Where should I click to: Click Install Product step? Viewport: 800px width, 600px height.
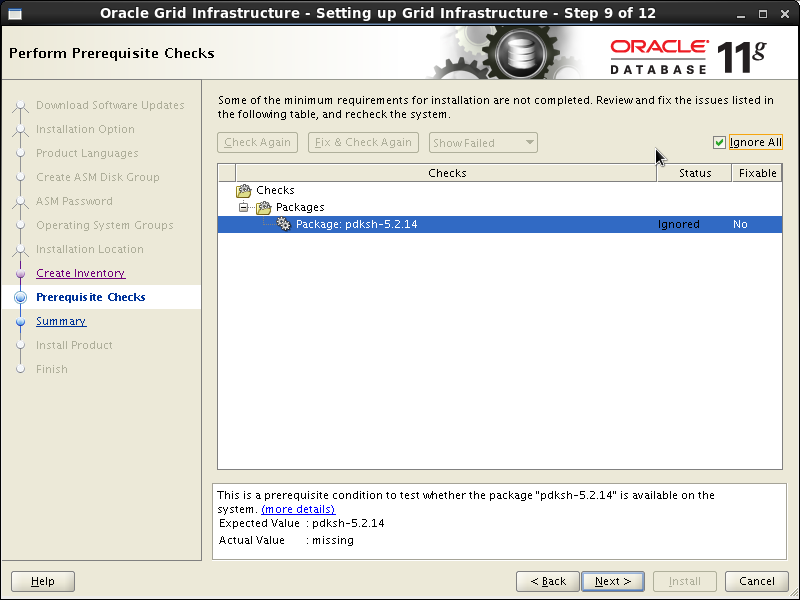[x=74, y=345]
